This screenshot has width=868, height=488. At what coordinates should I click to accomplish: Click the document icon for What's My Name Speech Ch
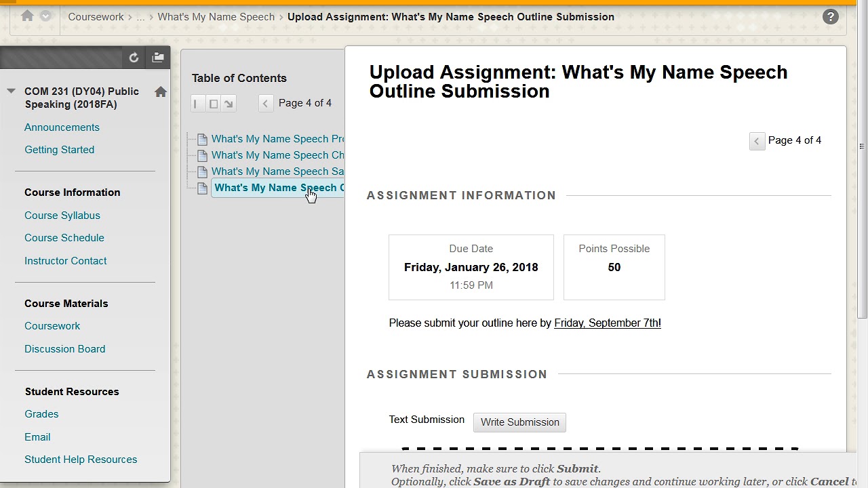coord(202,156)
